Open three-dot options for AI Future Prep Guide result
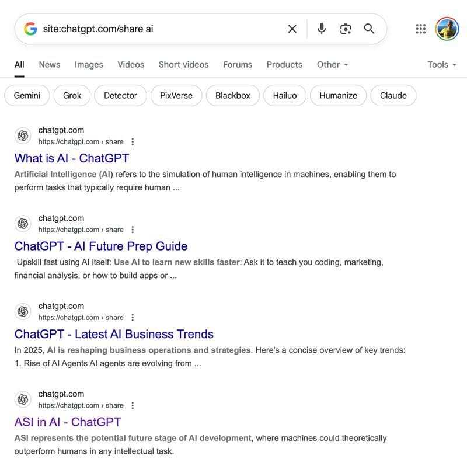 pos(133,230)
